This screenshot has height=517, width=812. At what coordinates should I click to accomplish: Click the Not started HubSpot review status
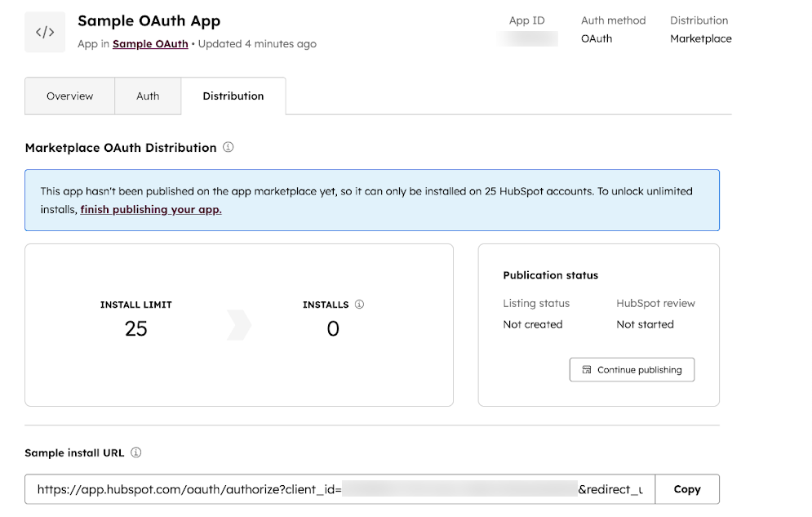pos(645,324)
